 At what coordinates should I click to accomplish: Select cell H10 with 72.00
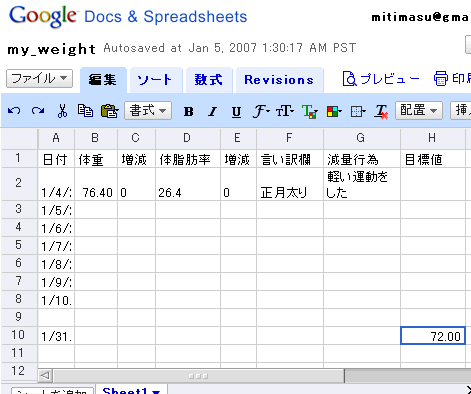(x=433, y=335)
